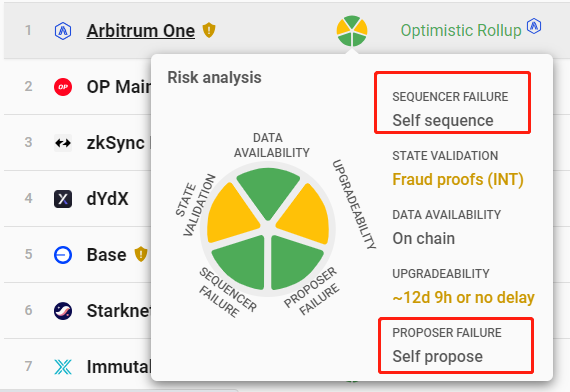Click the Arbitrum stack icon after Optimistic Rollup
This screenshot has height=392, width=570.
[534, 26]
